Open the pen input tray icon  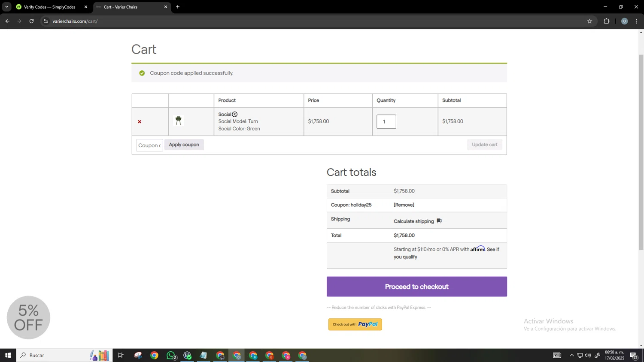597,355
